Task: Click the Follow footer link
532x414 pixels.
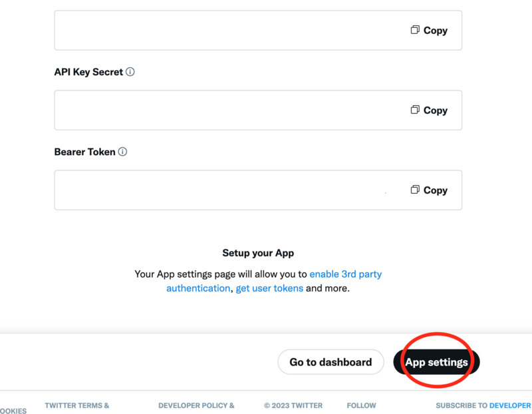Action: coord(361,405)
